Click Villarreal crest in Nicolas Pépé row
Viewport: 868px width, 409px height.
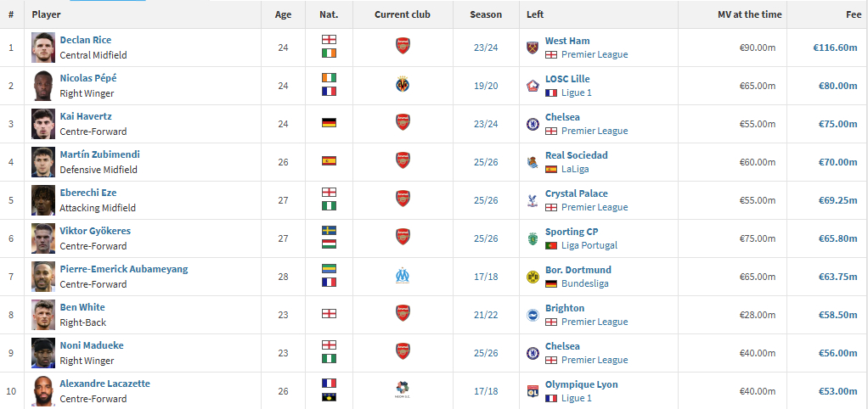coord(403,84)
